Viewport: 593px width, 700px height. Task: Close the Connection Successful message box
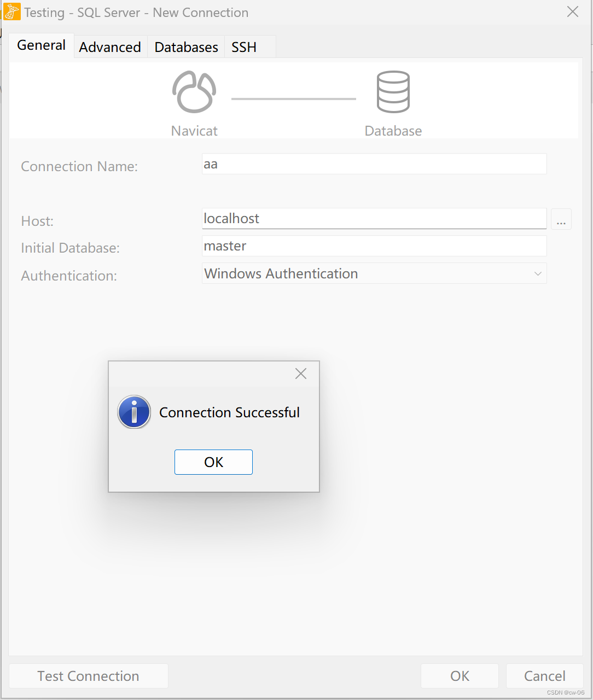point(301,374)
